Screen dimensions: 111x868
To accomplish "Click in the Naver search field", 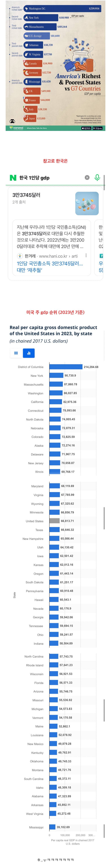I will (50, 178).
